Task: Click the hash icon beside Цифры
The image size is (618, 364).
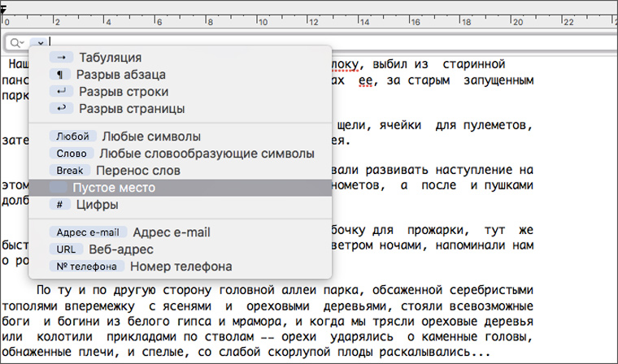Action: pos(61,205)
